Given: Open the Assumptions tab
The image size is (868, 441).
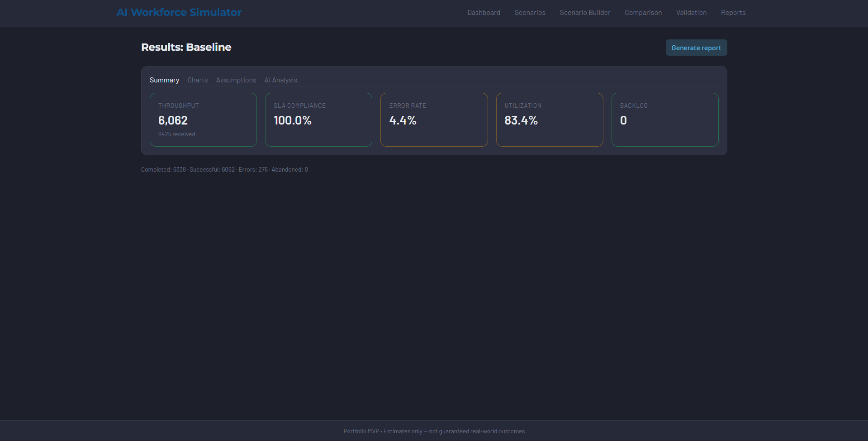Looking at the screenshot, I should click(x=236, y=80).
